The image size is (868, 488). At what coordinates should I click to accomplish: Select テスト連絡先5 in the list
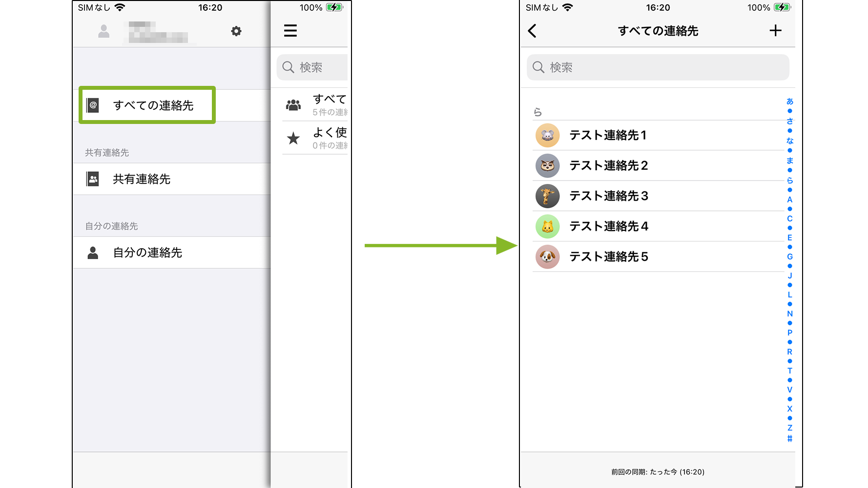609,257
